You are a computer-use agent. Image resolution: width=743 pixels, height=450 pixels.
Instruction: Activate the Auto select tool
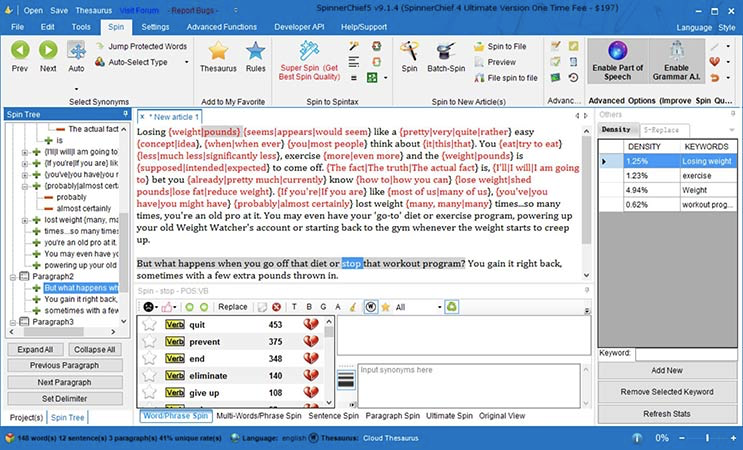pos(76,56)
